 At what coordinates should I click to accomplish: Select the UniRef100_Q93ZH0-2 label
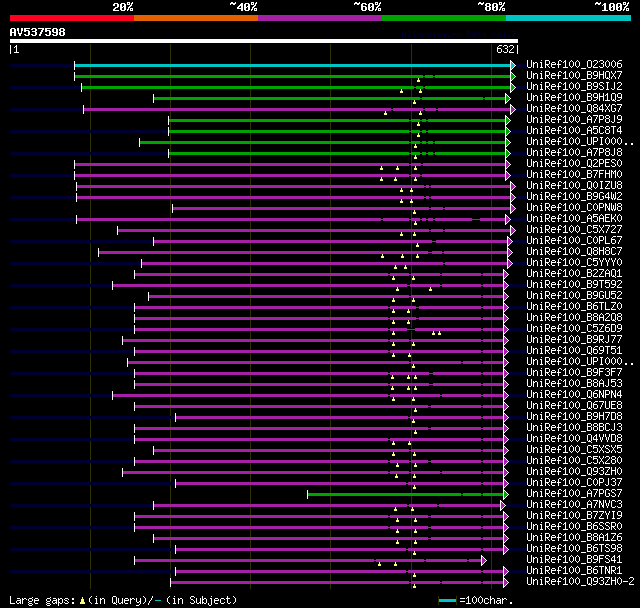(x=580, y=582)
